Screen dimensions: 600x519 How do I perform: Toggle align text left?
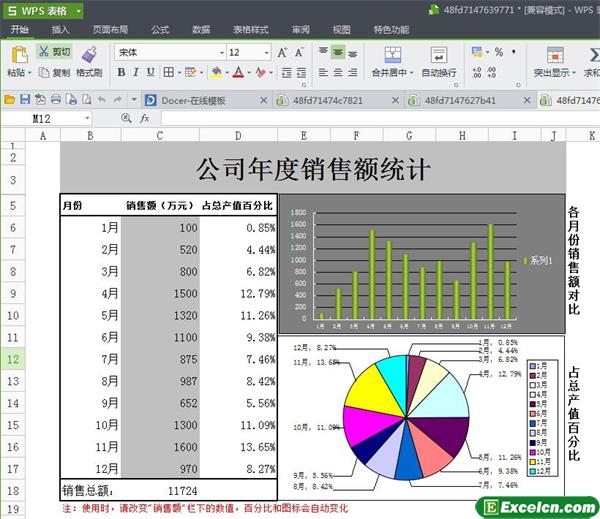pyautogui.click(x=323, y=72)
